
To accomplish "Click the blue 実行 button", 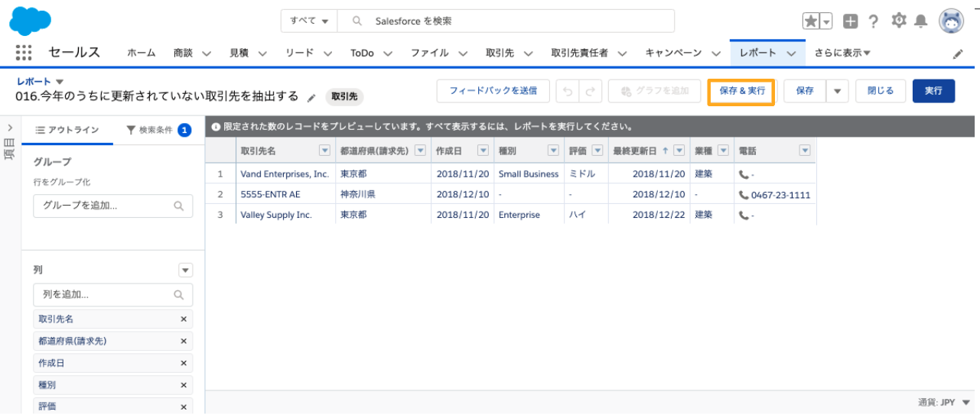I will click(933, 91).
